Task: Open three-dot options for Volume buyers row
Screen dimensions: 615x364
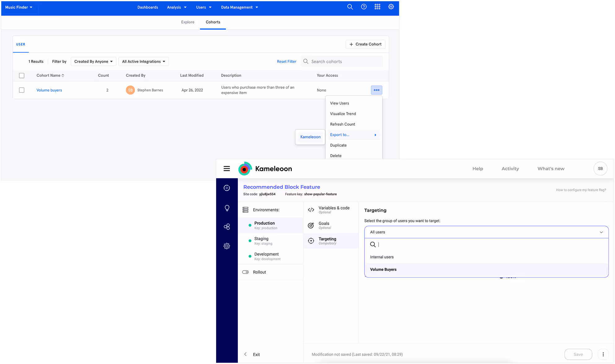Action: [x=377, y=90]
